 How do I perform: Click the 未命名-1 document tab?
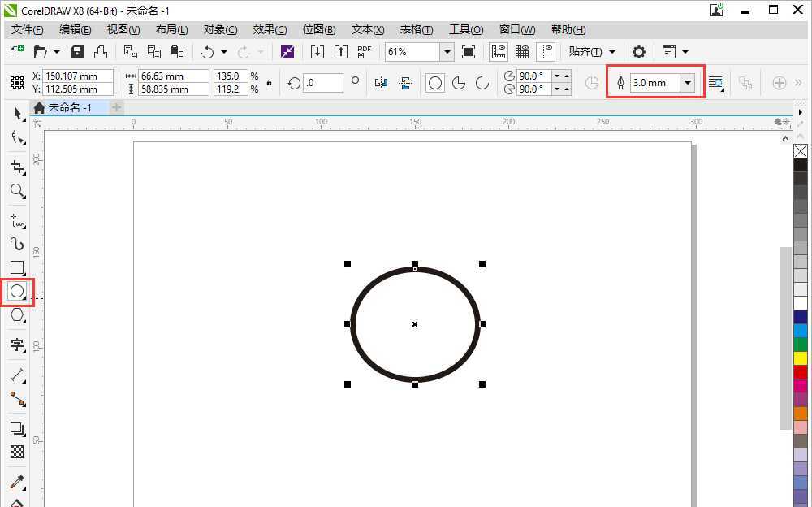click(x=68, y=106)
